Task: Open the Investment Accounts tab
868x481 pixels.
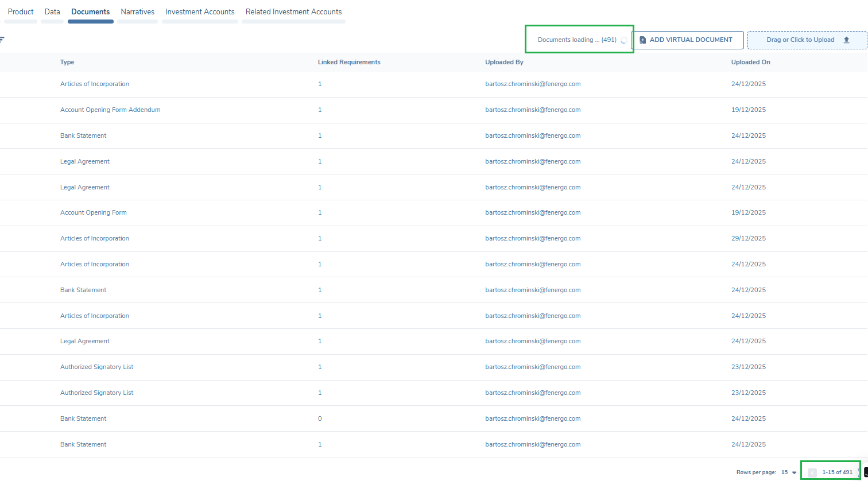Action: coord(200,12)
